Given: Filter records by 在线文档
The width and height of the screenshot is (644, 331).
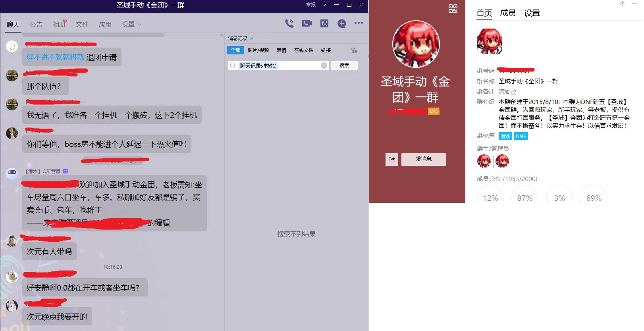Looking at the screenshot, I should [x=304, y=50].
